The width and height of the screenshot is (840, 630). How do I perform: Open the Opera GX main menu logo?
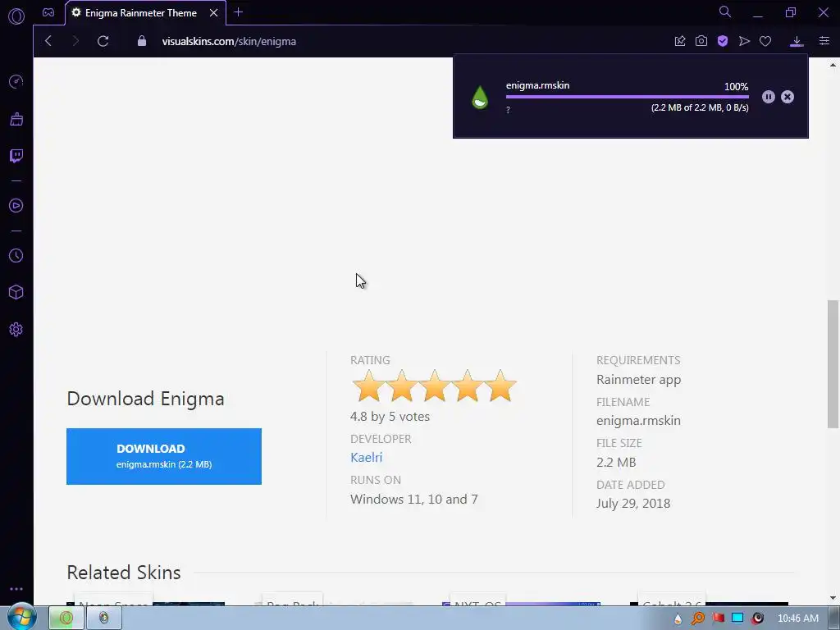(16, 16)
